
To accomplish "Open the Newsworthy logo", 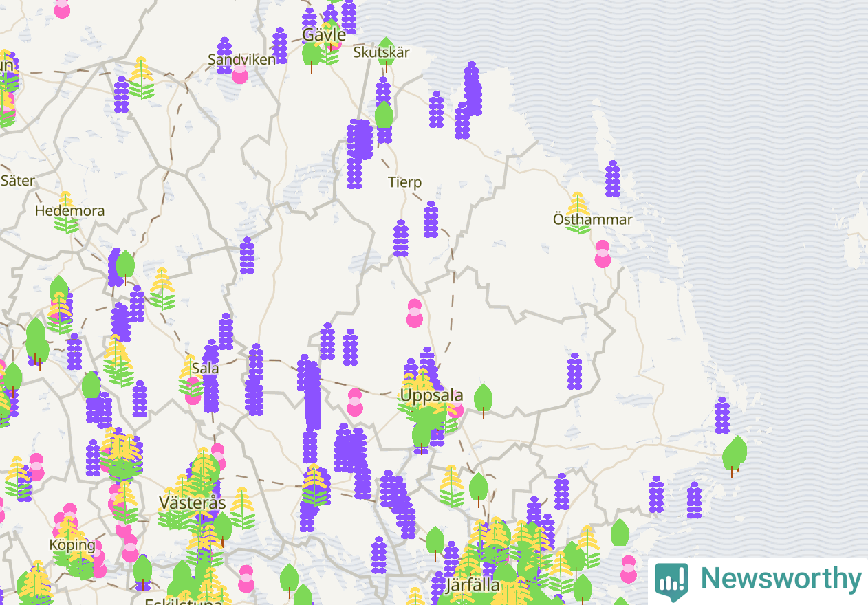I will 758,582.
